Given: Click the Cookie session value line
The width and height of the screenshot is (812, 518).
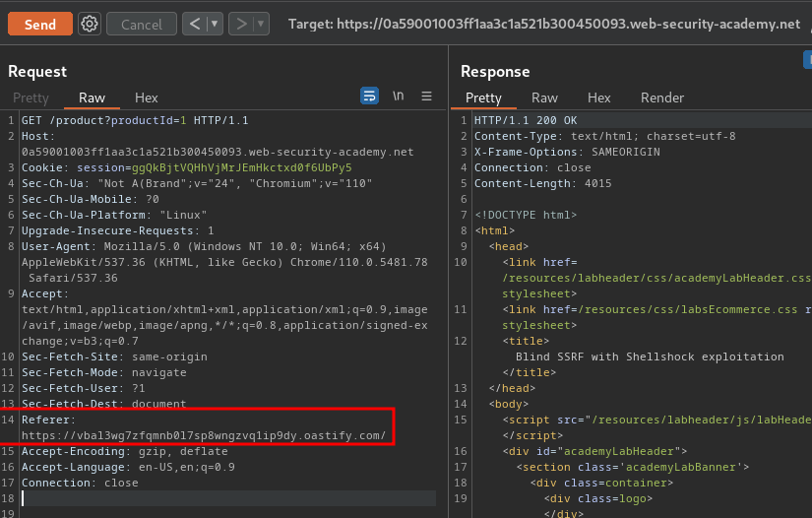Looking at the screenshot, I should (x=186, y=167).
